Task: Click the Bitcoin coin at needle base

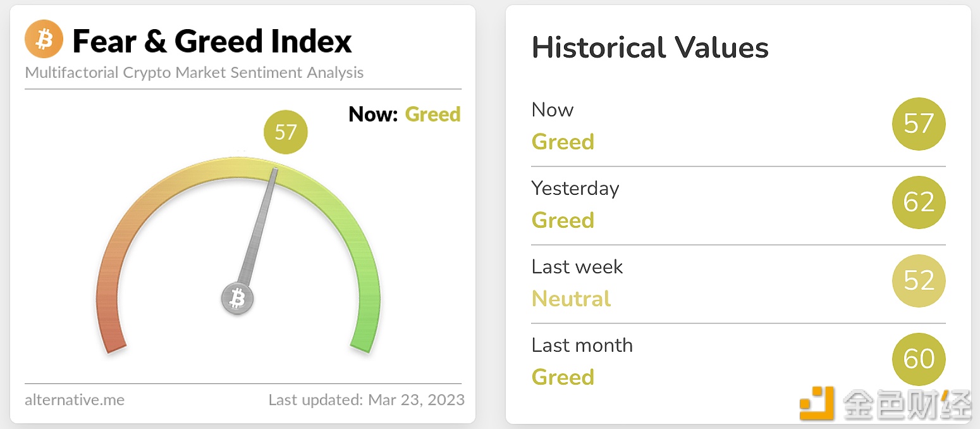Action: (x=237, y=298)
